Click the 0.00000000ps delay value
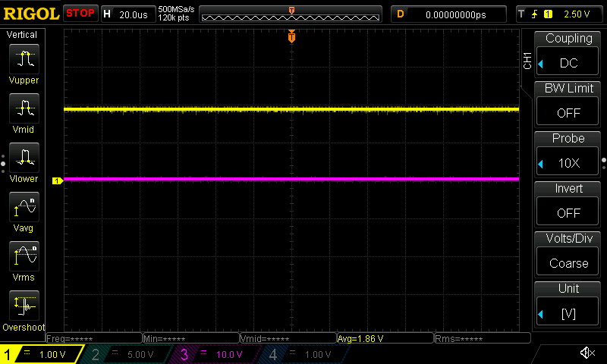The image size is (607, 364). pyautogui.click(x=456, y=14)
